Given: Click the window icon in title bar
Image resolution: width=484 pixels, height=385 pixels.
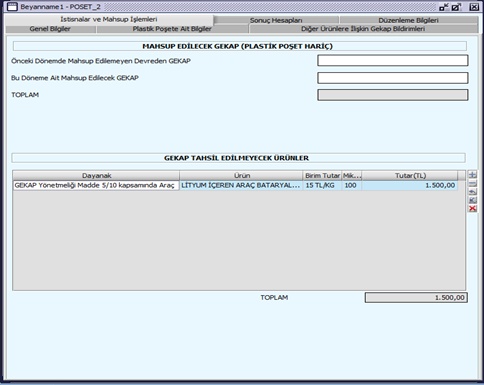Looking at the screenshot, I should click(x=12, y=7).
